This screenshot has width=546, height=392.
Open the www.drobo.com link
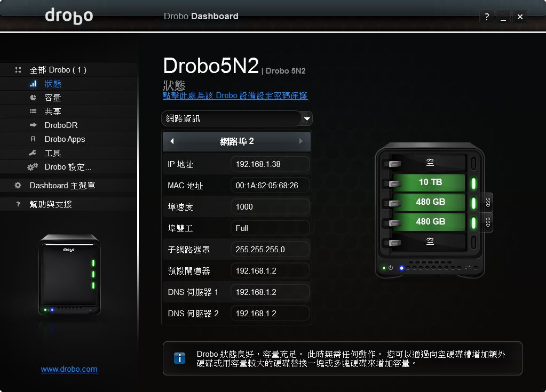pyautogui.click(x=69, y=369)
